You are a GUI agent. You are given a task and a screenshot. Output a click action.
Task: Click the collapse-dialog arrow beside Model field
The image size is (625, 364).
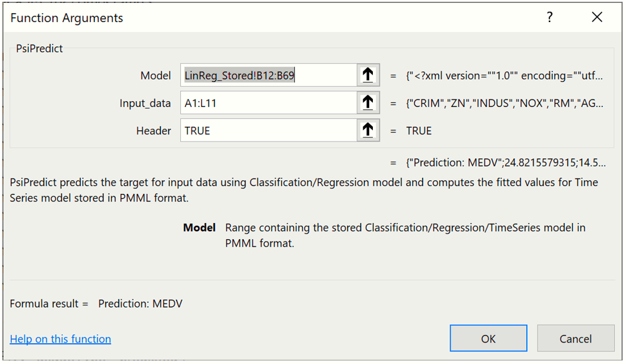(x=368, y=76)
